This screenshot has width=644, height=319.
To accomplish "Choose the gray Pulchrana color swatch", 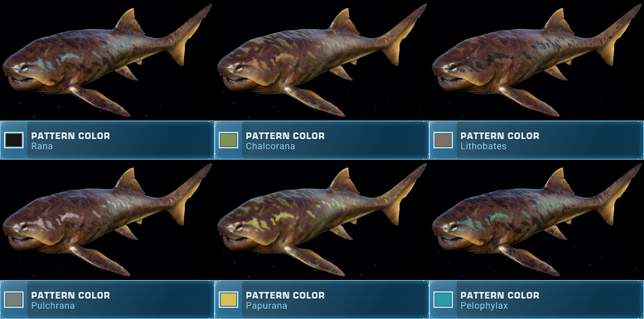I will pyautogui.click(x=14, y=299).
